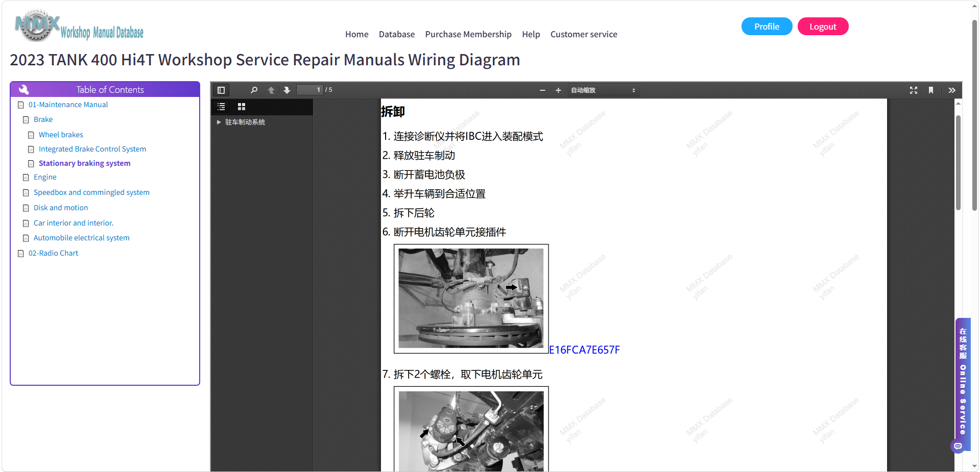Open the 自动缩放 zoom dropdown

tap(603, 90)
